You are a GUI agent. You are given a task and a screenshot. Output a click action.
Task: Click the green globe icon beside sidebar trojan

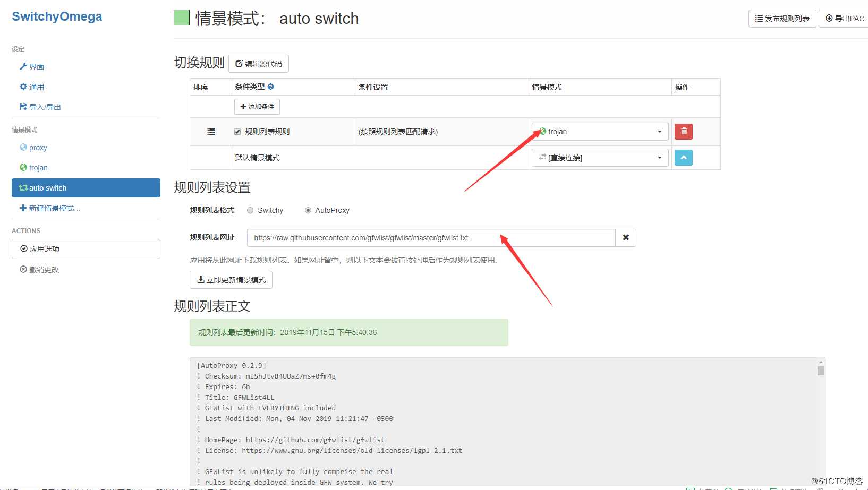pyautogui.click(x=23, y=167)
